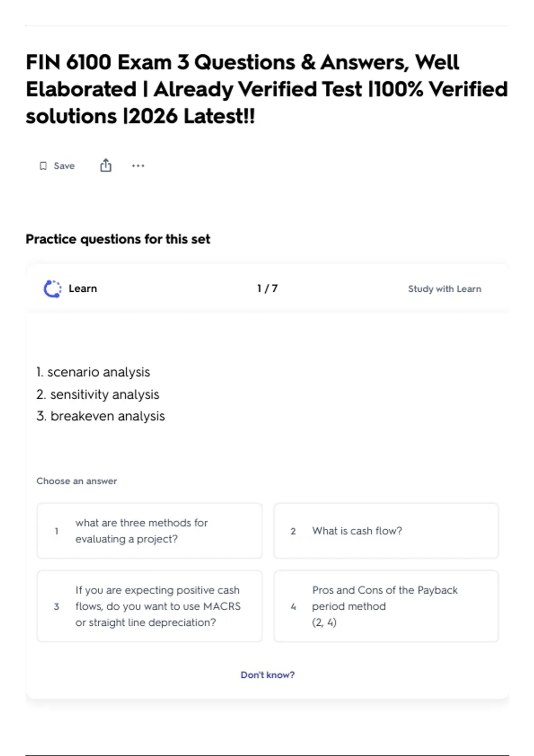Image resolution: width=534 pixels, height=756 pixels.
Task: Open Study with Learn link
Action: pyautogui.click(x=445, y=289)
